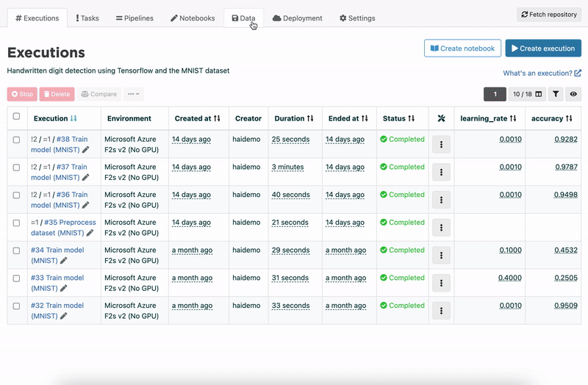This screenshot has width=588, height=385.
Task: Go to the Notebooks tab
Action: coord(193,18)
